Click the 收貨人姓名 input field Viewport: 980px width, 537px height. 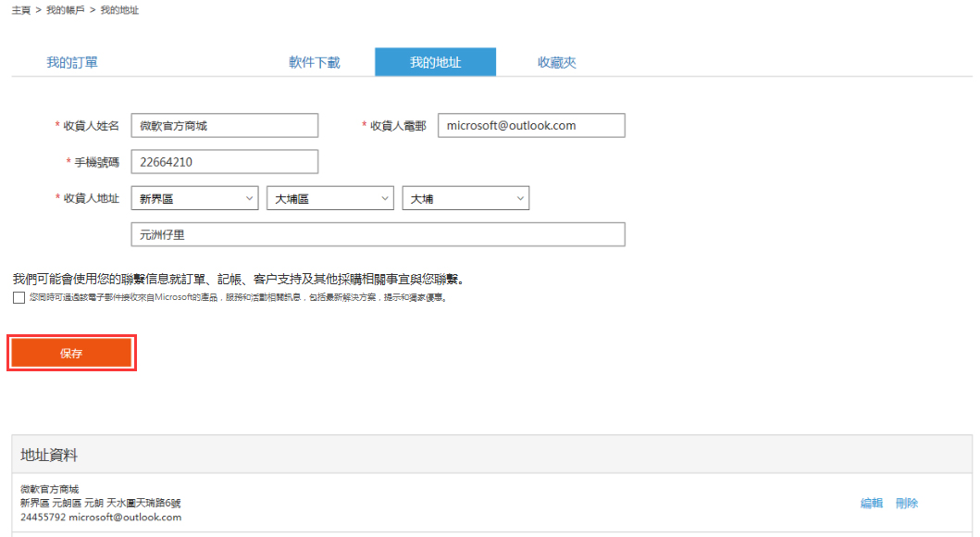coord(225,125)
